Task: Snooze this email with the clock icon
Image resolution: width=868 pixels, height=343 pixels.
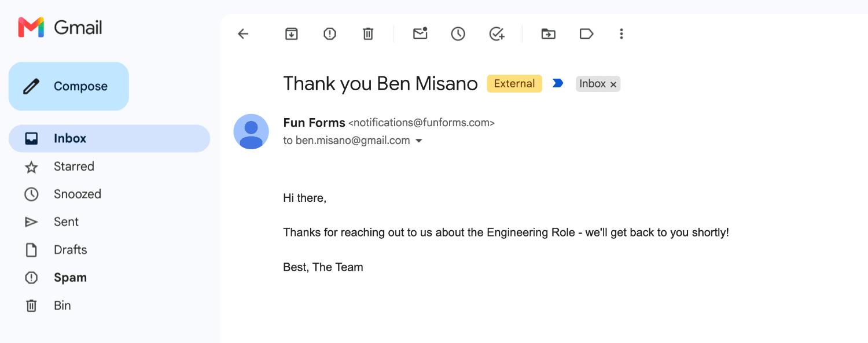Action: [x=458, y=34]
